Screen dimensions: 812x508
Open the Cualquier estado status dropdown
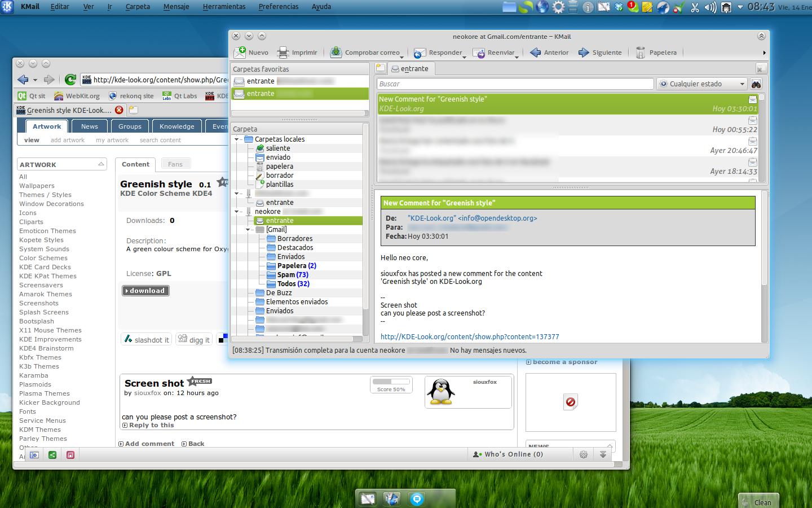pos(702,84)
